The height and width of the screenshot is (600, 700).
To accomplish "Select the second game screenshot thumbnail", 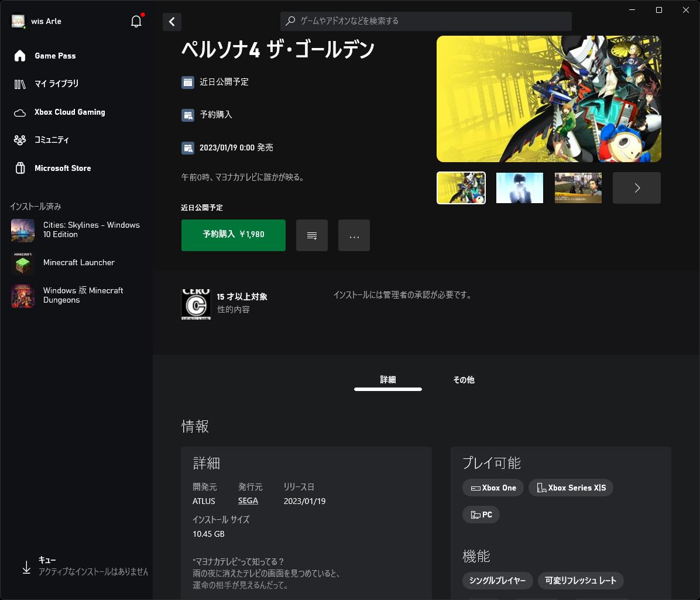I will click(x=519, y=187).
